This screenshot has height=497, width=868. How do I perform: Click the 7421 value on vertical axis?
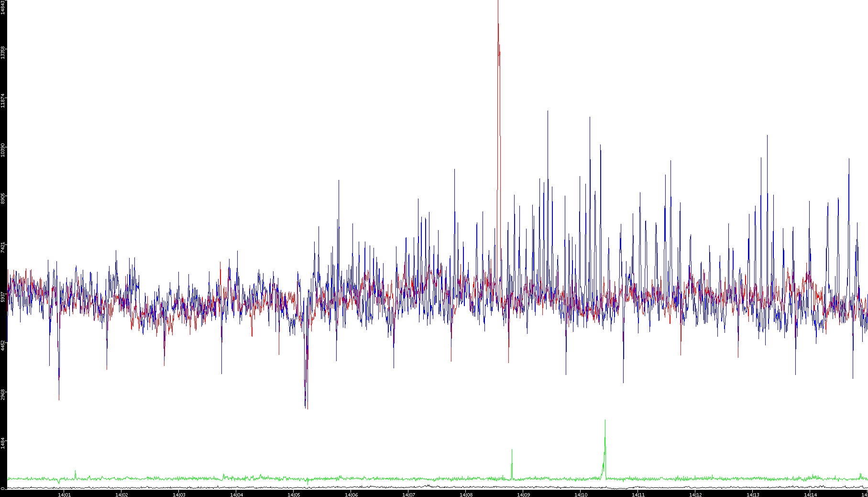pos(3,248)
